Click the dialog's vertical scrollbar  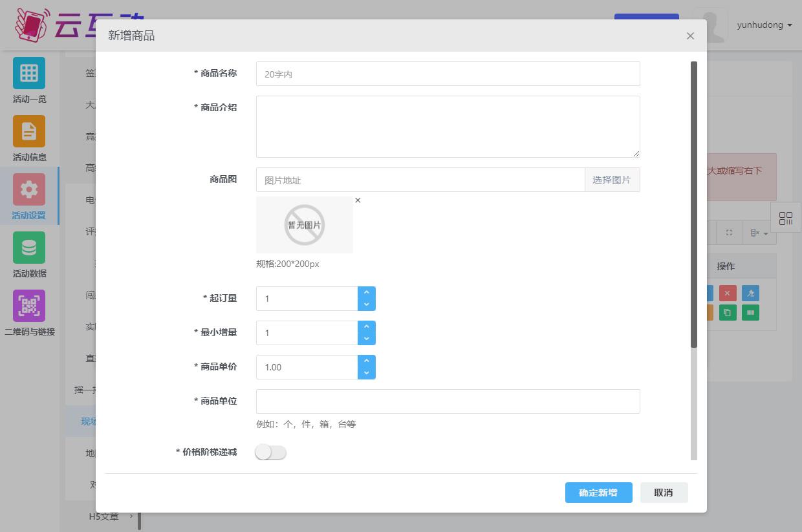coord(694,204)
